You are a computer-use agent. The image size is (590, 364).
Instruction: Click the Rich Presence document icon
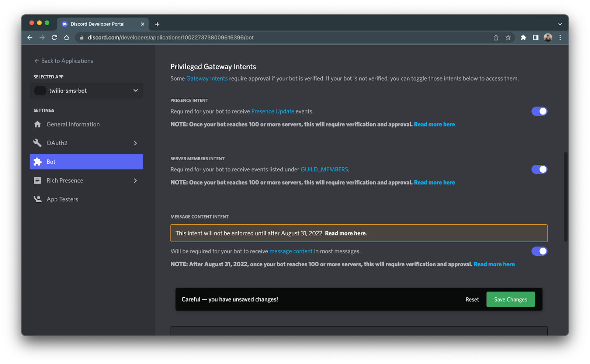(38, 181)
